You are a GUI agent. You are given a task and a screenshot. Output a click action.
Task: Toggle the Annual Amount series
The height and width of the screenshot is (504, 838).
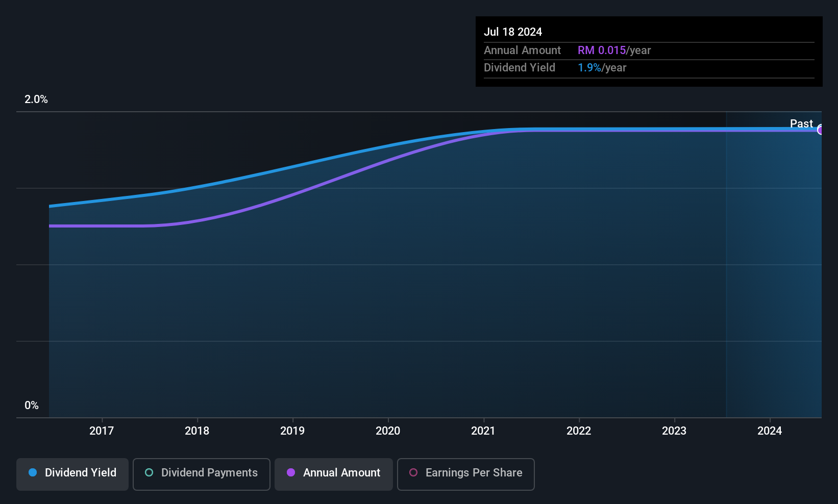click(x=334, y=474)
